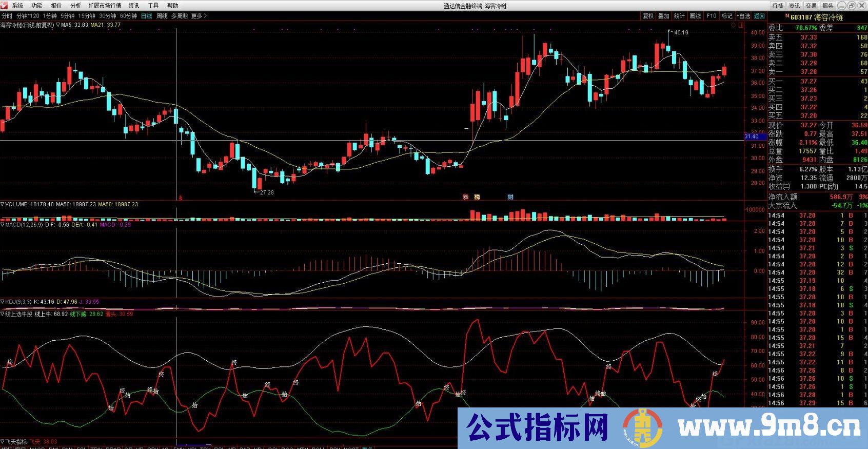This screenshot has width=868, height=449.
Task: Click the 40.19 high price label on chart
Action: point(681,32)
